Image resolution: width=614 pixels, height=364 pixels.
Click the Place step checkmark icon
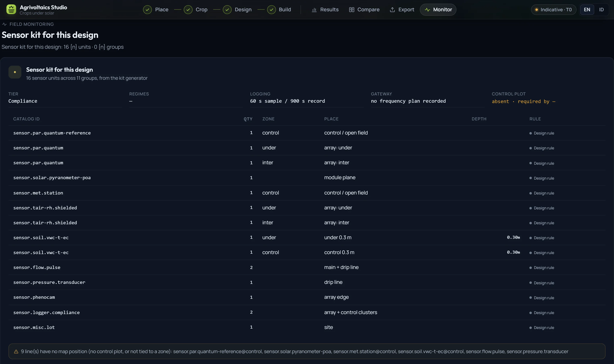147,10
